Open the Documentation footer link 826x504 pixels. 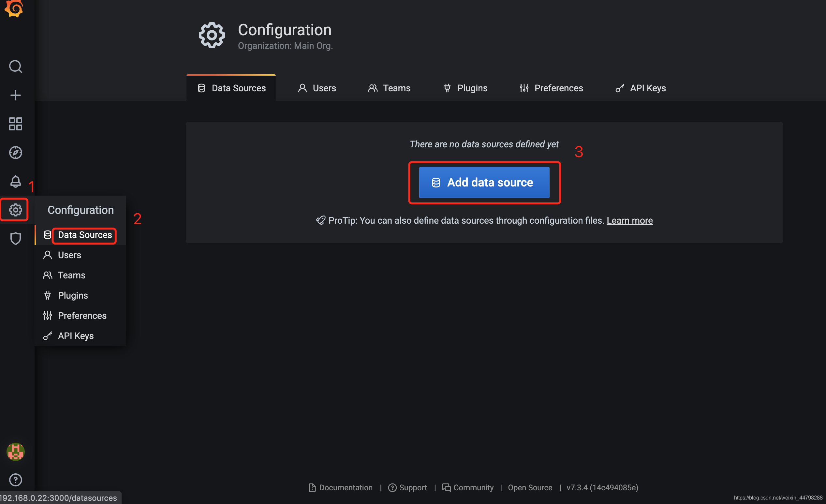pyautogui.click(x=341, y=488)
